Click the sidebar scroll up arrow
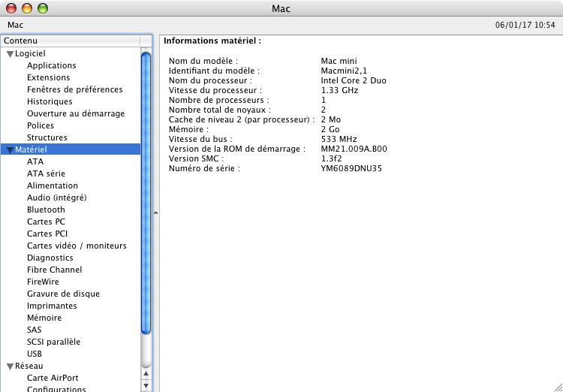563x392 pixels. 146,374
